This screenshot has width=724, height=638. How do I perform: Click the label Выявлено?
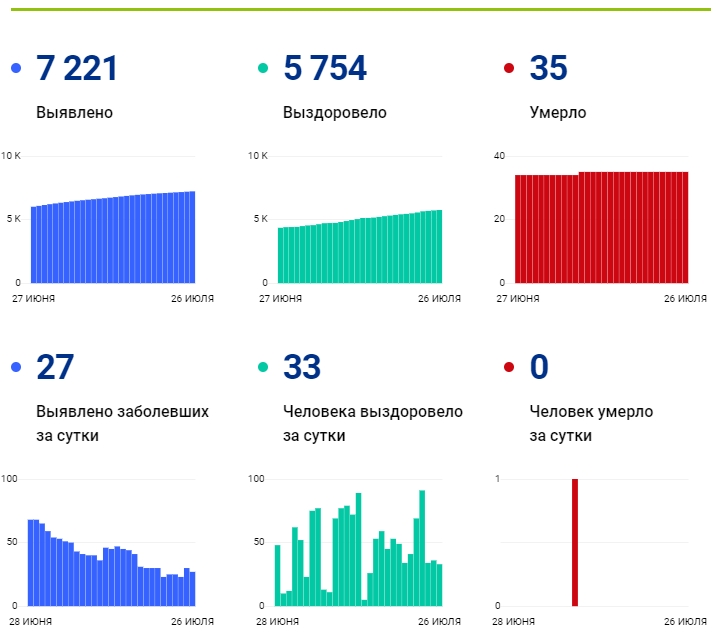tap(74, 113)
